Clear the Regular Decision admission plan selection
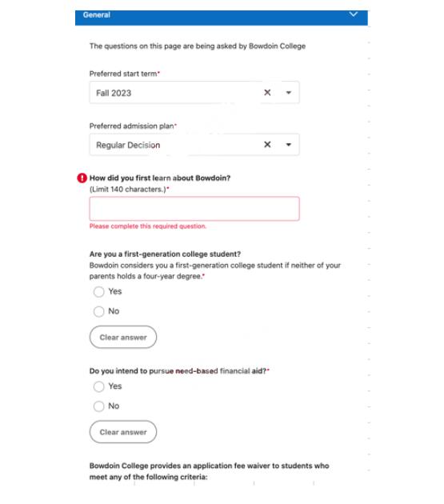 (x=267, y=145)
